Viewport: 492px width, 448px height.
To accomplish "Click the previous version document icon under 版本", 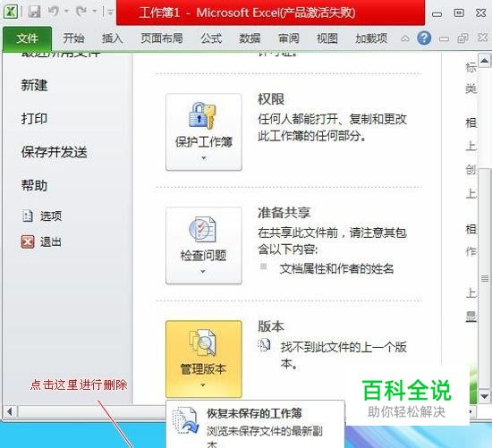I will (x=264, y=345).
